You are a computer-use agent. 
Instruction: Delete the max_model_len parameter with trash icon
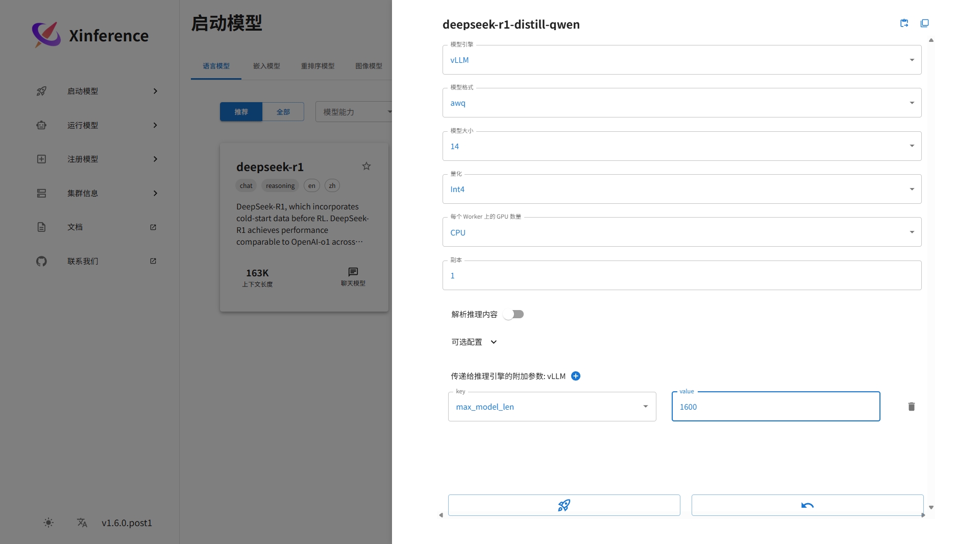click(x=911, y=407)
